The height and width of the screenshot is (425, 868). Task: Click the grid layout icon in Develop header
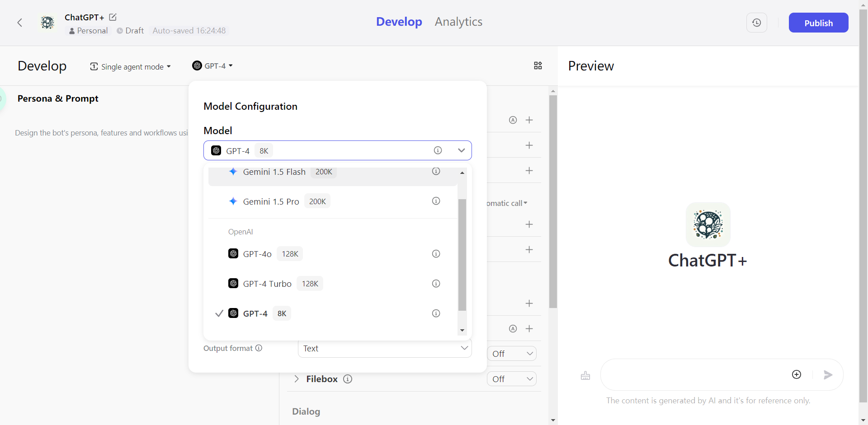[538, 66]
